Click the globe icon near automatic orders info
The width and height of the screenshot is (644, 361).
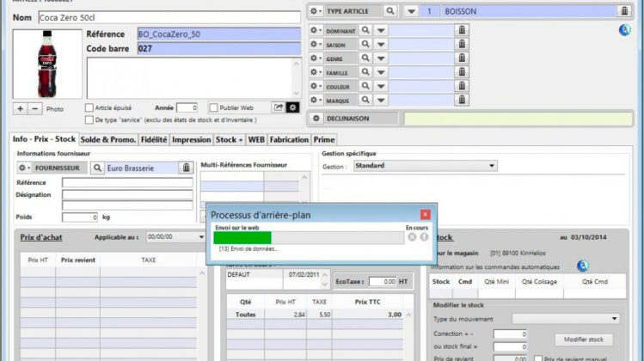coord(582,266)
